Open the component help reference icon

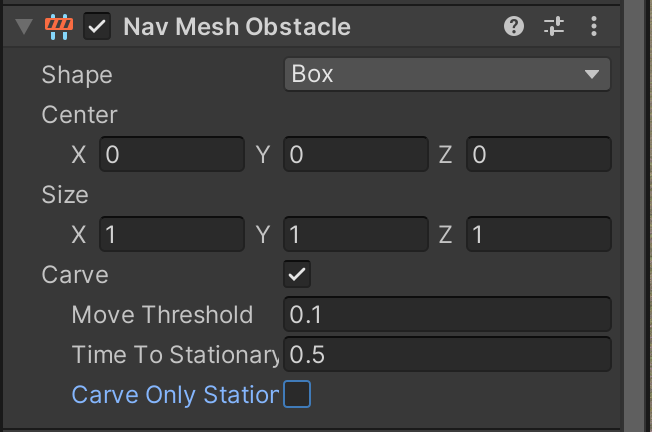[x=514, y=27]
